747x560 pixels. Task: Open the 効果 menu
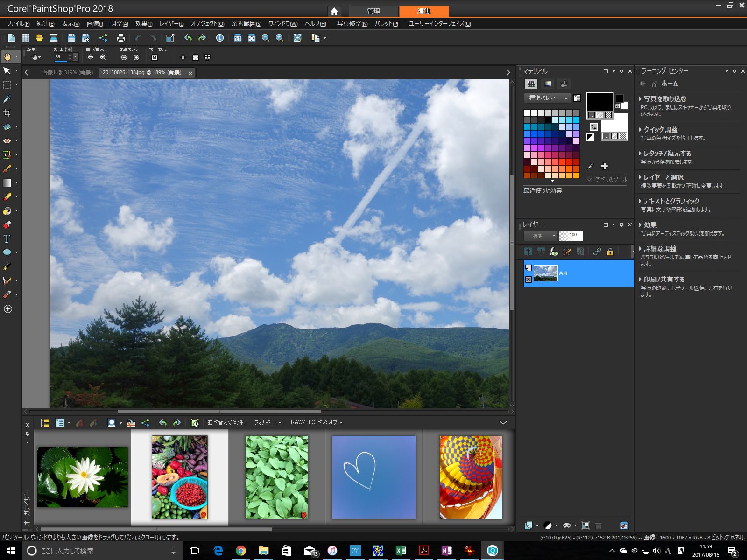point(144,24)
